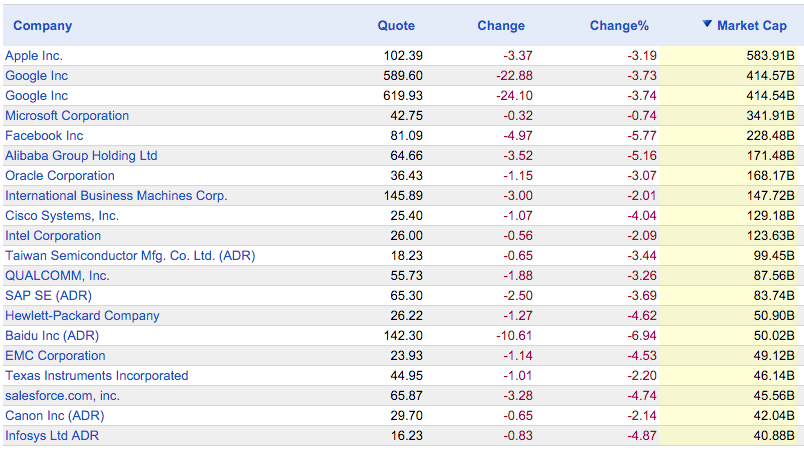
Task: Click the Market Cap sort arrow icon
Action: pos(707,25)
